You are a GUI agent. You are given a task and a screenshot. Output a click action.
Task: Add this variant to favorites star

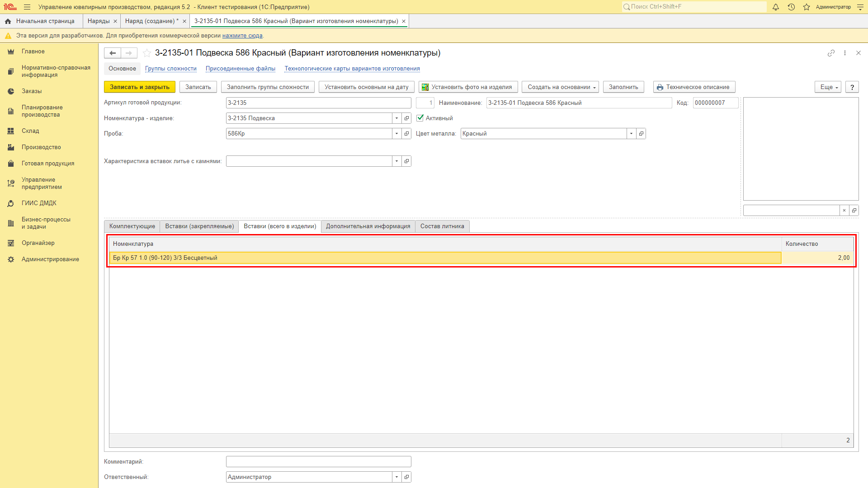click(x=147, y=53)
